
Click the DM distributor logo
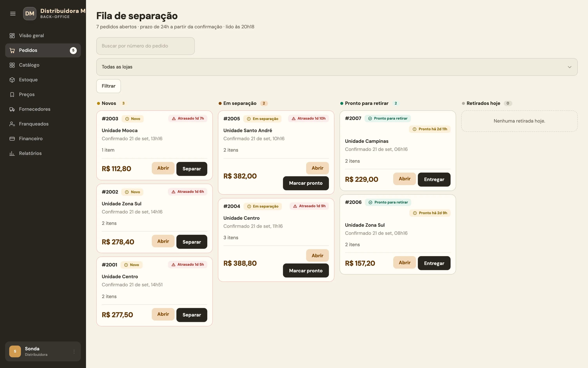click(30, 14)
